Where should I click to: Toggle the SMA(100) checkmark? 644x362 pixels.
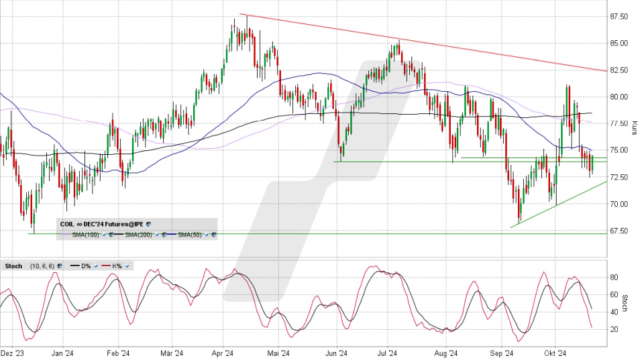pos(105,235)
